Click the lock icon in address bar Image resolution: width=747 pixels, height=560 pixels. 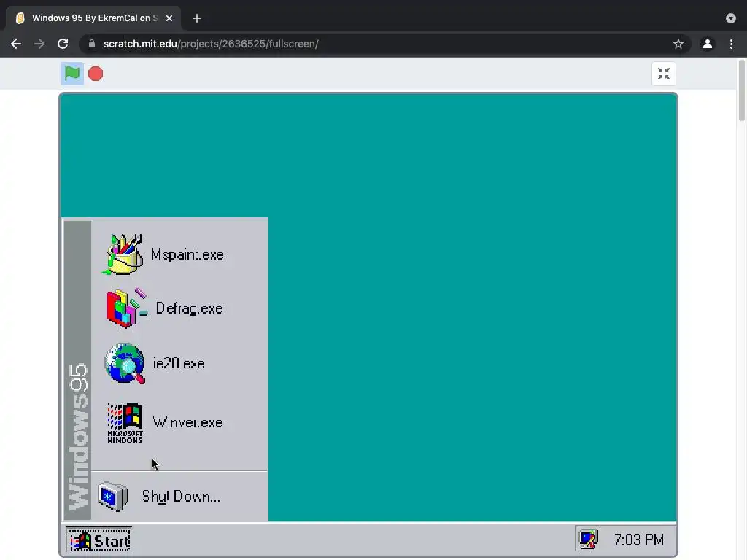92,44
